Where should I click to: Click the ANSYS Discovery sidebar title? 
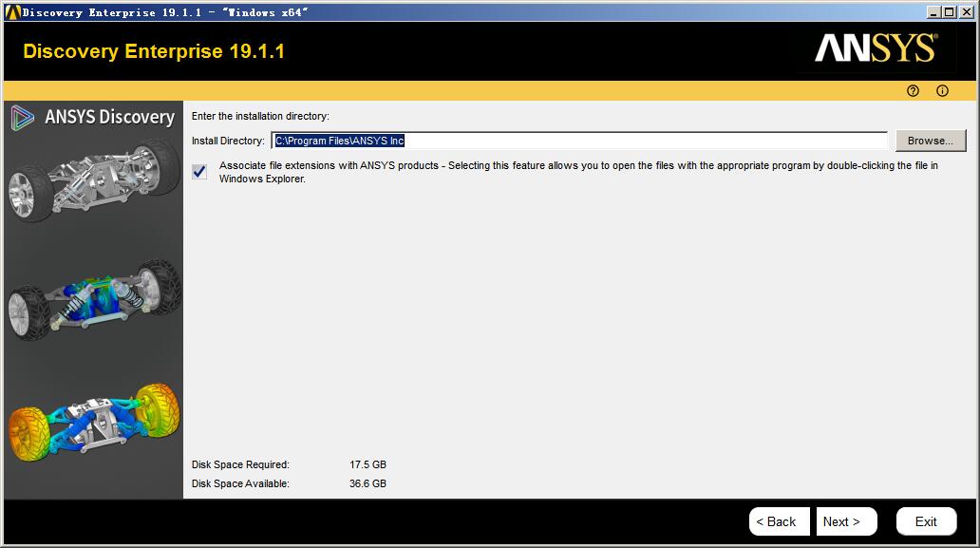[110, 117]
